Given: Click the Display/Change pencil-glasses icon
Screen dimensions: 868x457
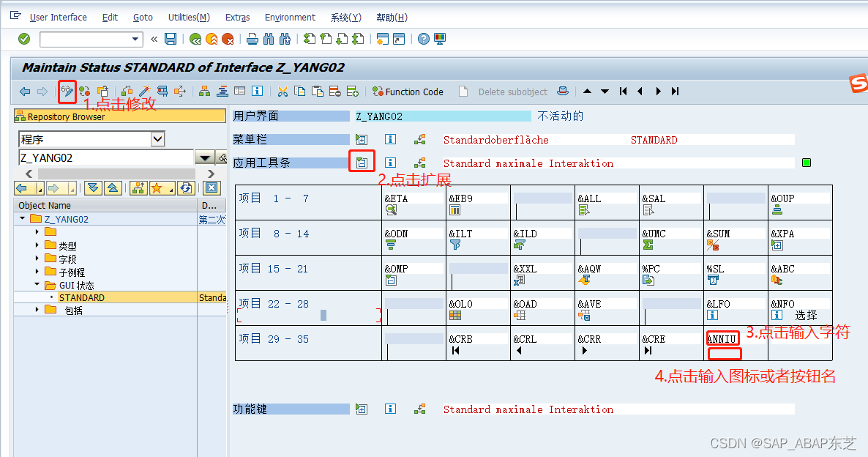Looking at the screenshot, I should point(67,92).
